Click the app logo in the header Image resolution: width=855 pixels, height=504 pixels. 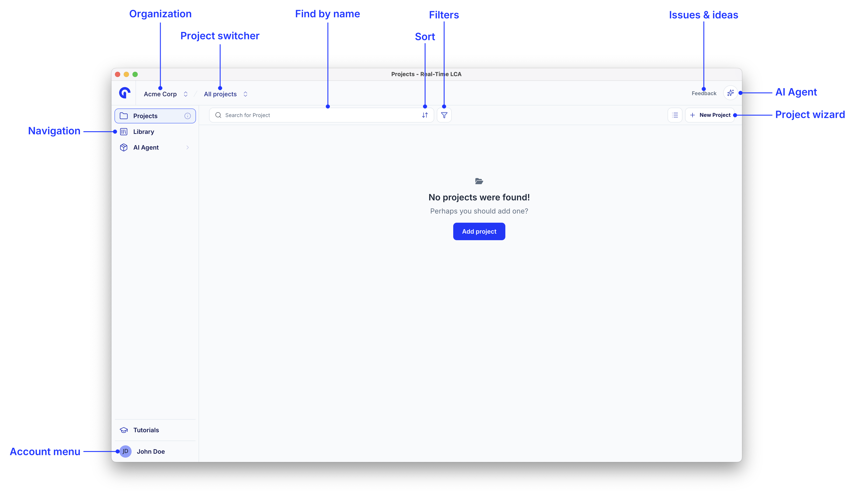[x=125, y=93]
